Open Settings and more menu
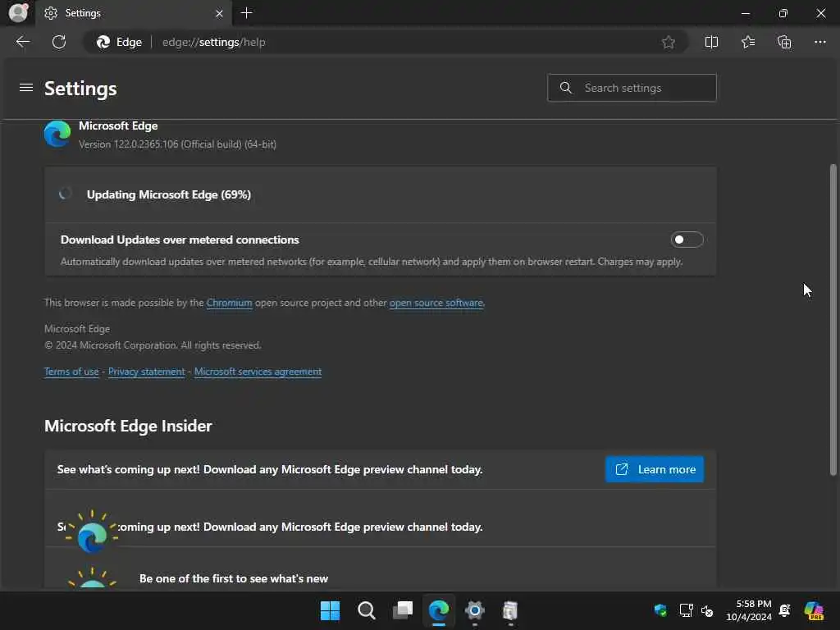Screen dimensions: 840x630 coord(820,42)
